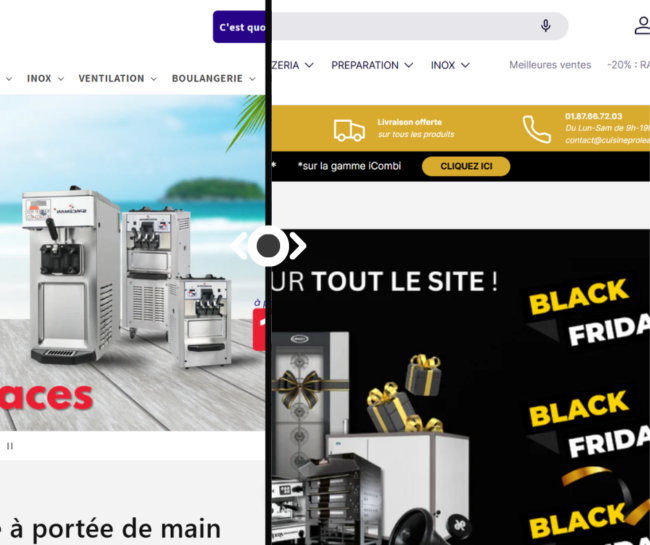Click the purple C'est quoi button

point(239,27)
